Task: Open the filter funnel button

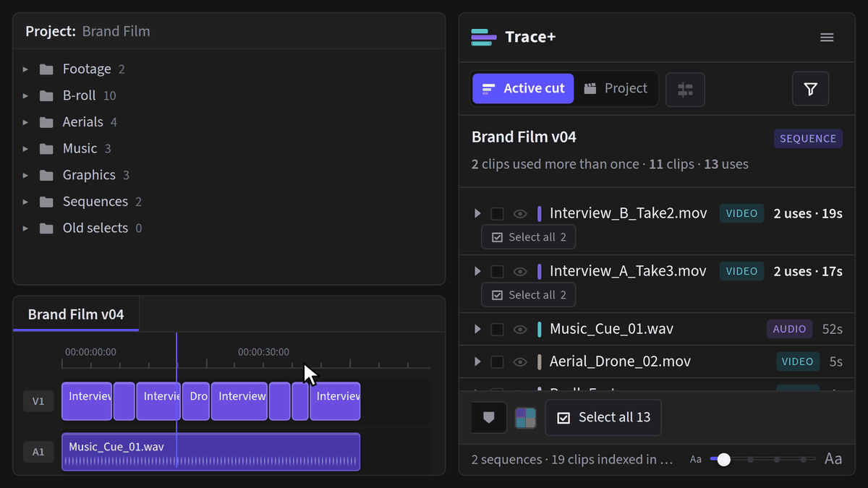Action: click(810, 89)
